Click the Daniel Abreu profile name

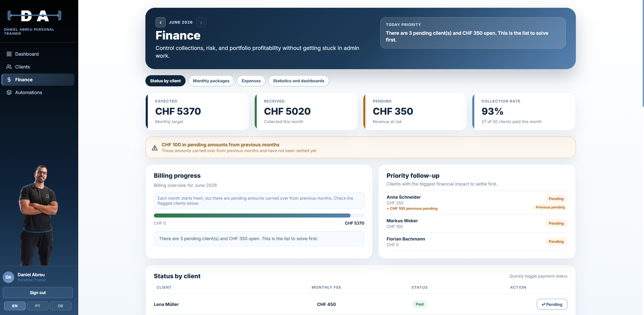31,275
